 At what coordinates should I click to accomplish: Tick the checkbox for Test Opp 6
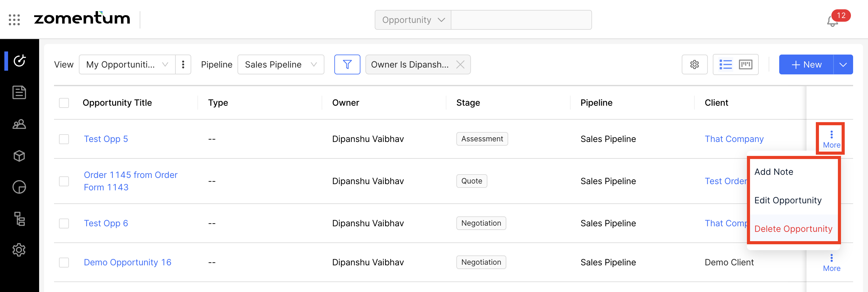click(64, 223)
